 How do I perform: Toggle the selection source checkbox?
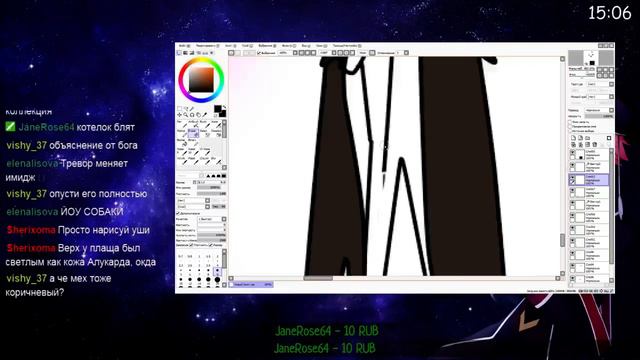pyautogui.click(x=570, y=131)
